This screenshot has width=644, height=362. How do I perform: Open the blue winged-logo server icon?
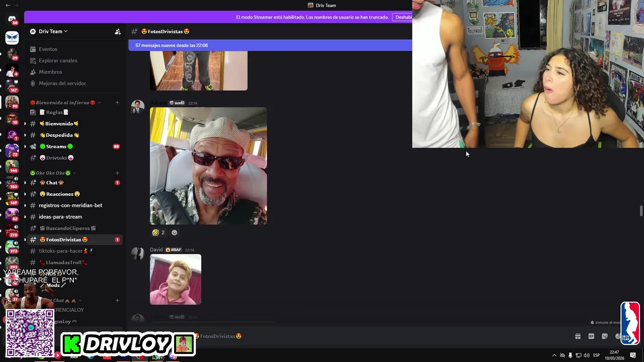12,37
